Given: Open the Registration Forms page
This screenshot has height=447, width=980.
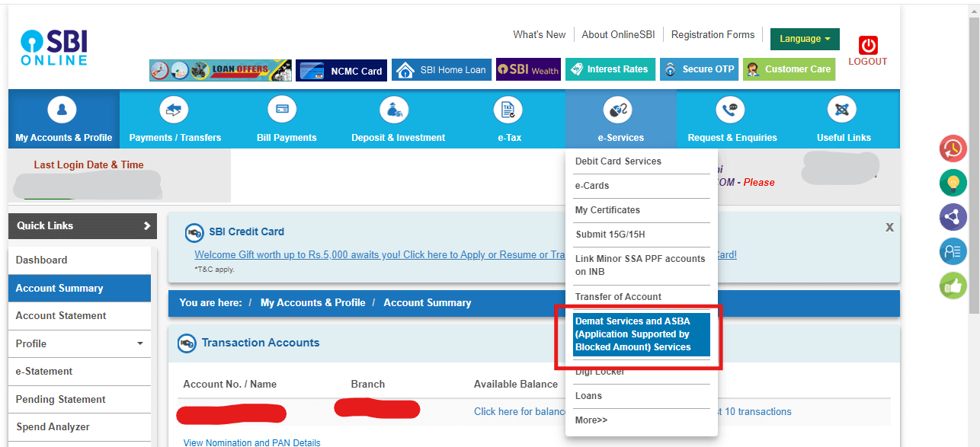Looking at the screenshot, I should click(713, 34).
